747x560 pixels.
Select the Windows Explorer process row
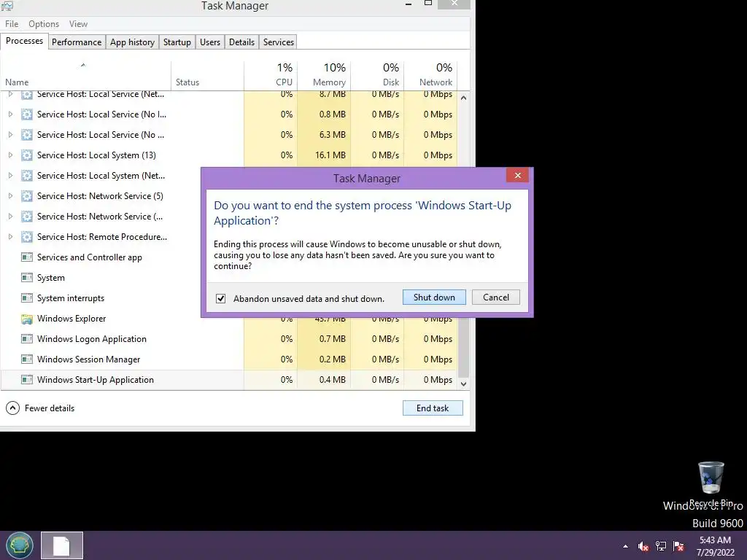[106, 319]
